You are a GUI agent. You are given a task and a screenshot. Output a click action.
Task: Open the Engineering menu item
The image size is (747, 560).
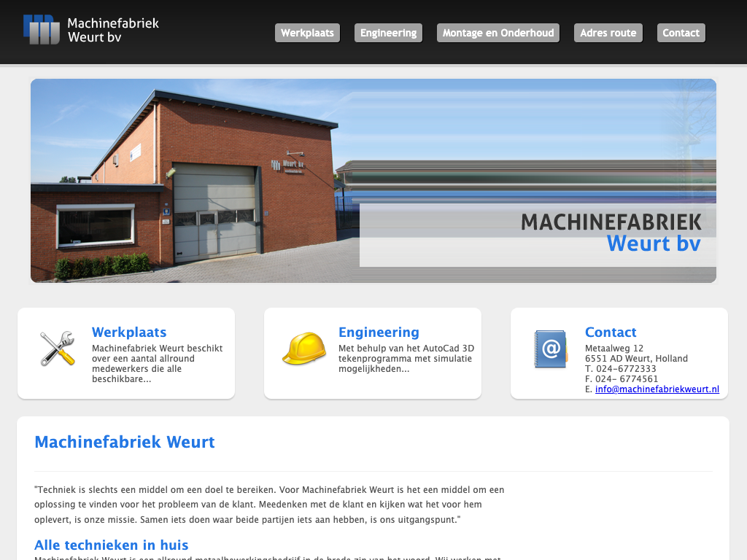[x=388, y=33]
